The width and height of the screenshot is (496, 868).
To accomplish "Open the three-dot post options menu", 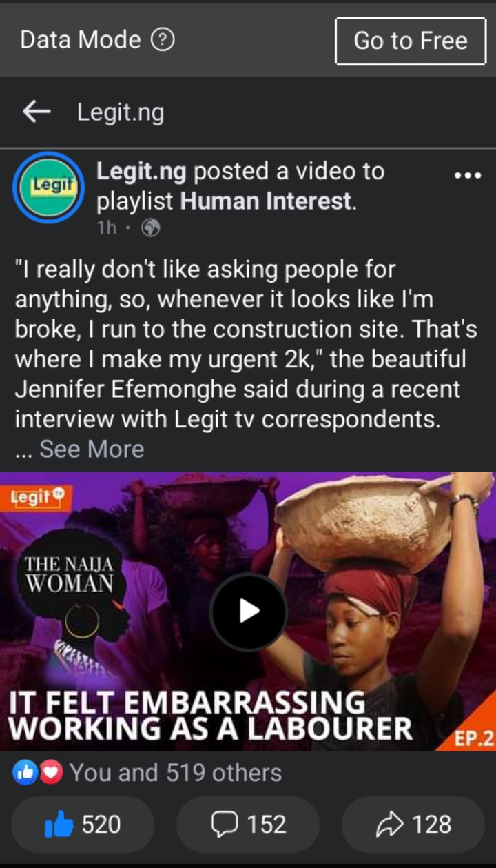I will pos(468,176).
